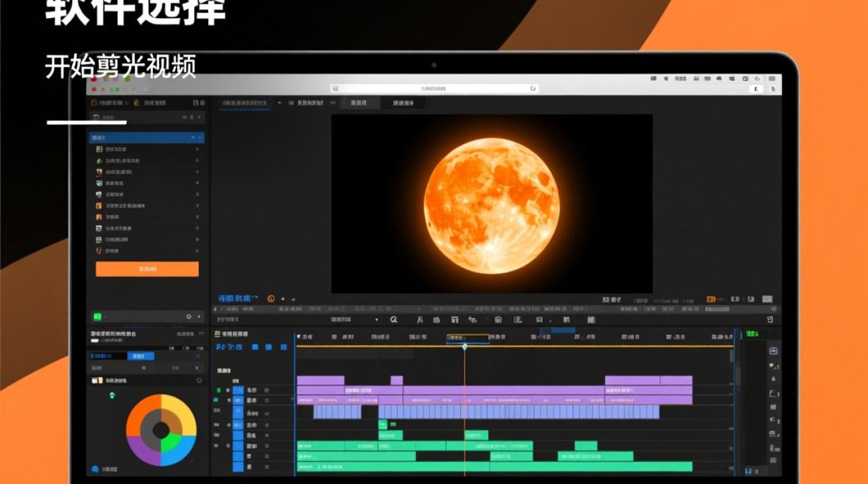The height and width of the screenshot is (484, 868).
Task: Click the orange button below the sidebar list
Action: tap(147, 269)
